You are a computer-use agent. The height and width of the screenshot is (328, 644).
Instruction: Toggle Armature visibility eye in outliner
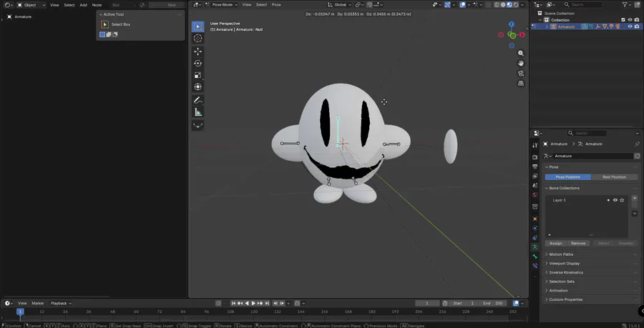point(630,26)
